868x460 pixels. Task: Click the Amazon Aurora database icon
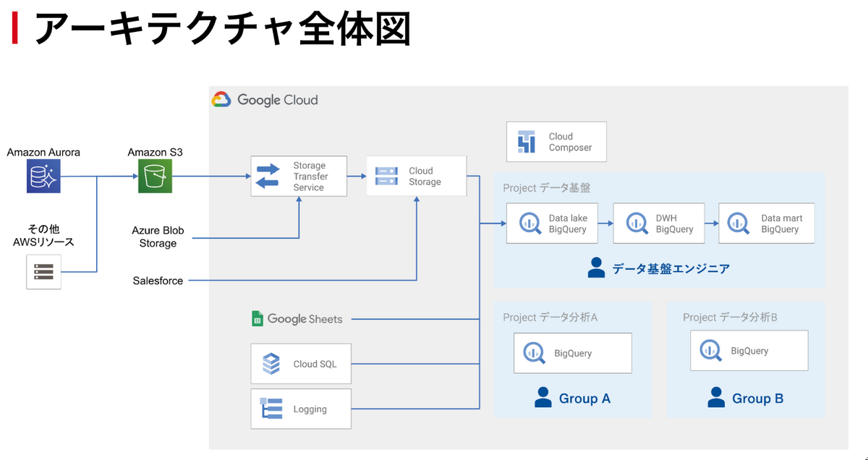(43, 176)
